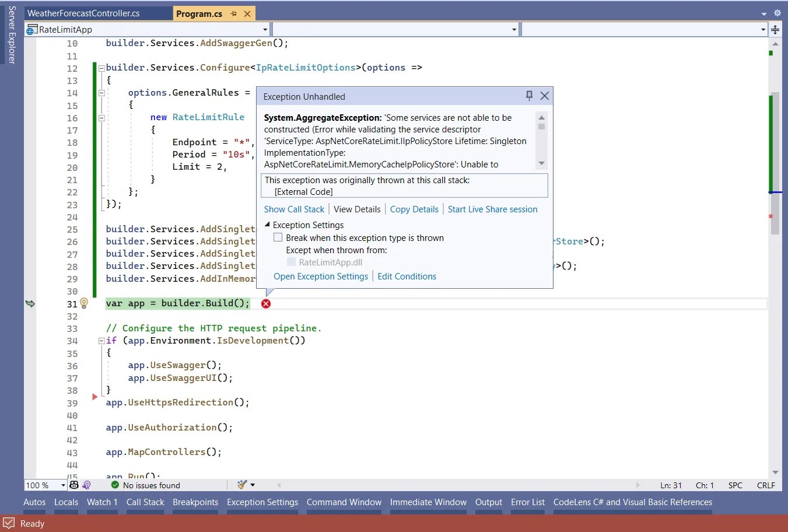Click the Show Call Stack link
The height and width of the screenshot is (532, 788).
coord(294,209)
